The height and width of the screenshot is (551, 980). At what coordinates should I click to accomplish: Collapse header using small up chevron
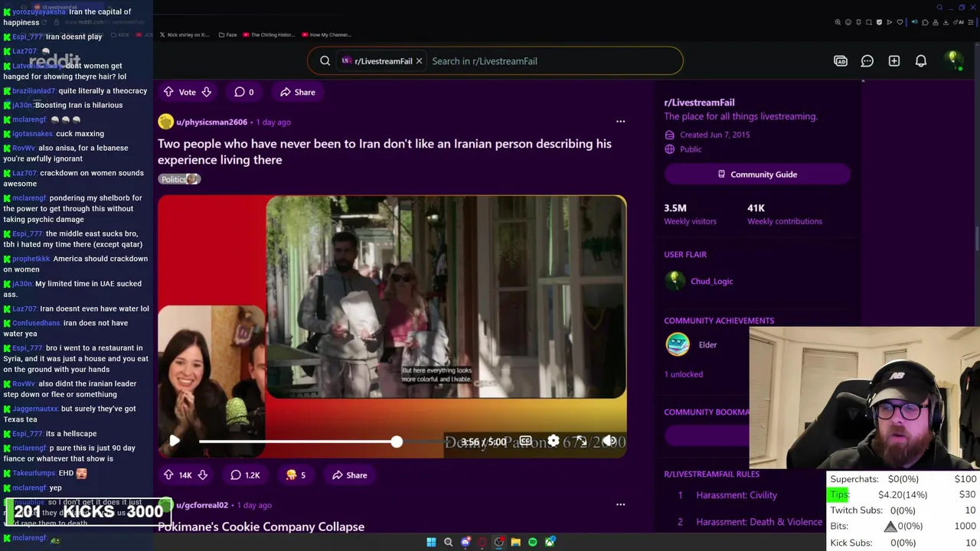pyautogui.click(x=863, y=80)
